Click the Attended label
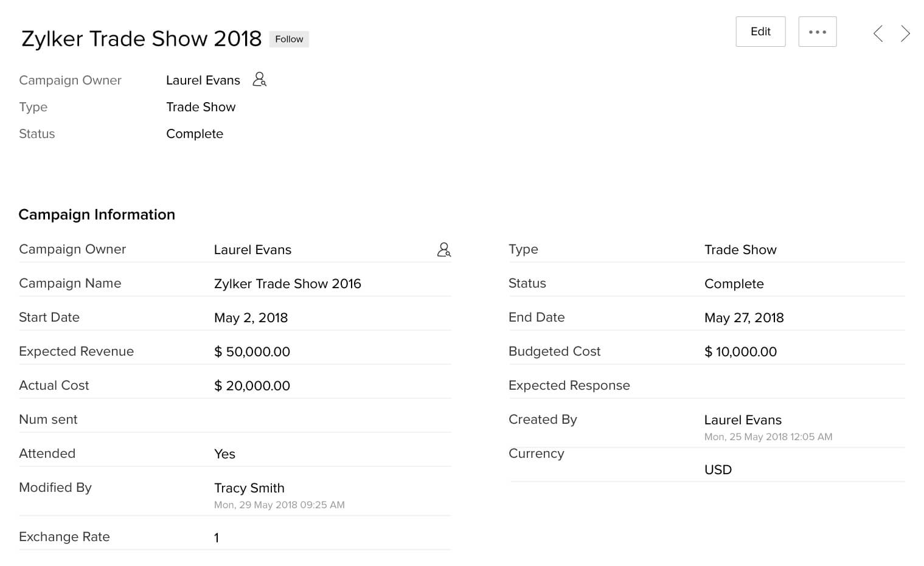Screen dimensions: 924x566 47,454
